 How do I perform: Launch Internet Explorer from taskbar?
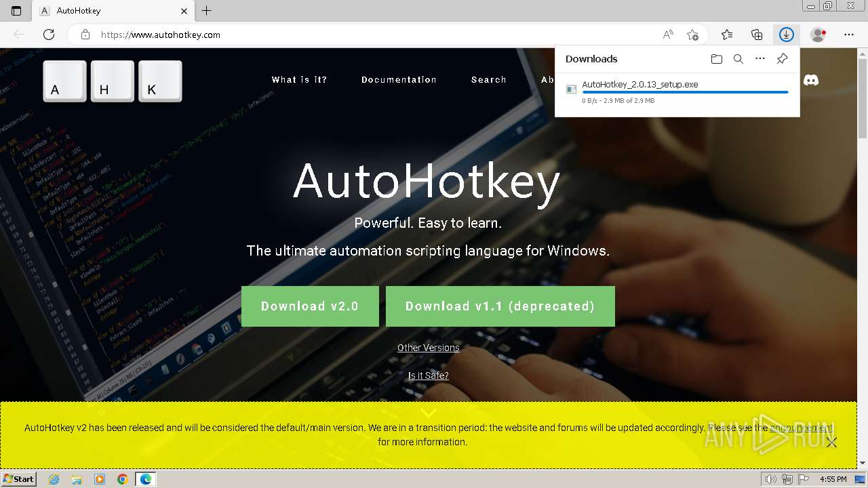54,479
